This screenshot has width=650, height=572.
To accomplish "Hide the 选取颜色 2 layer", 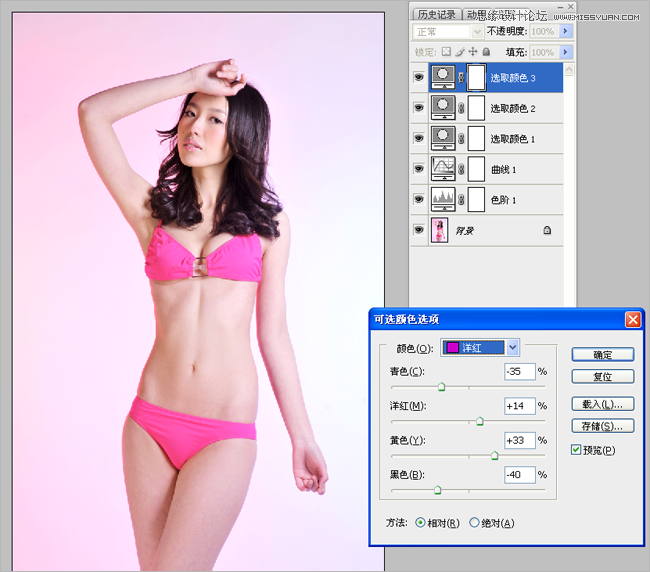I will 419,108.
